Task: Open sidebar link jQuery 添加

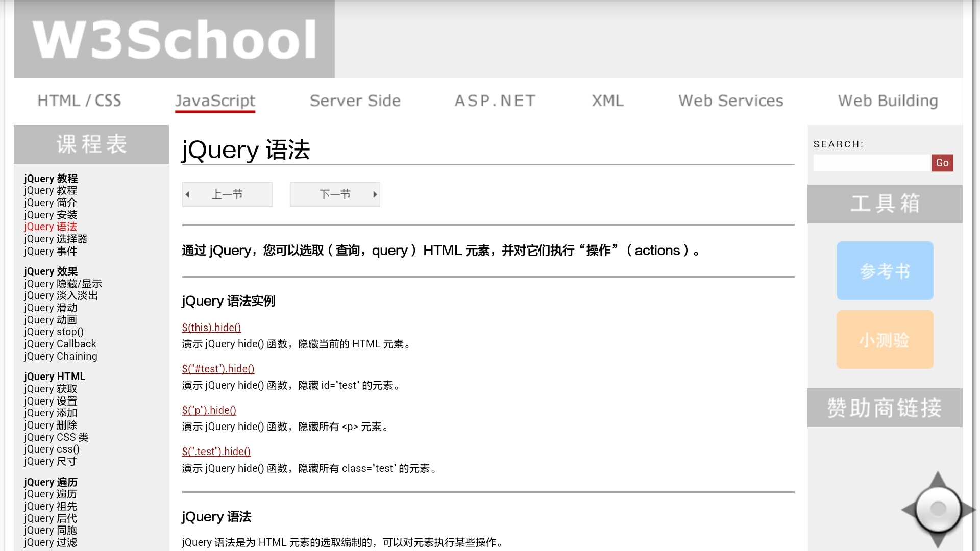Action: 50,413
